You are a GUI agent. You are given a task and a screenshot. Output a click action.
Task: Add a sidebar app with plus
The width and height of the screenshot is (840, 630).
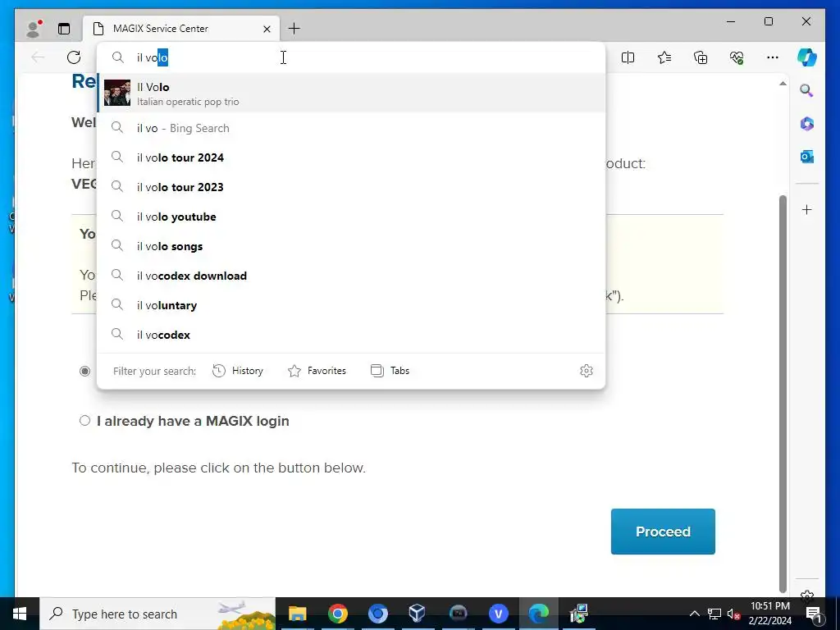click(807, 209)
